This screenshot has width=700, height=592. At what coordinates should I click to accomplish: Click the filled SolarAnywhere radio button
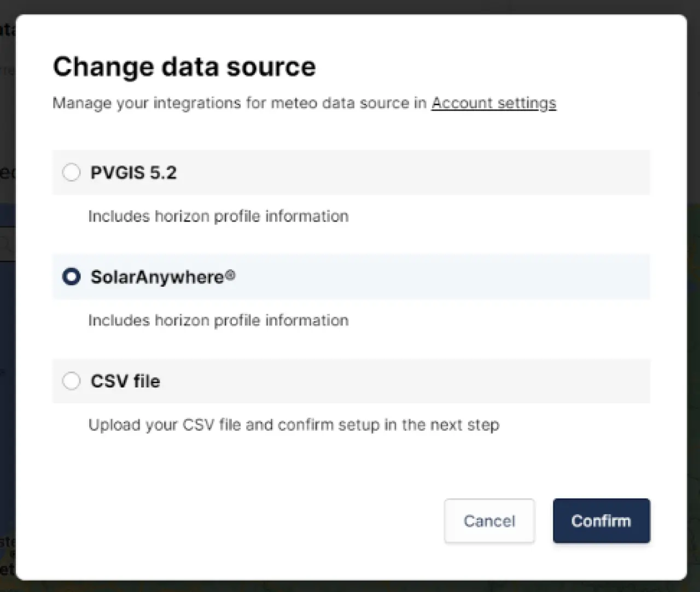point(71,277)
